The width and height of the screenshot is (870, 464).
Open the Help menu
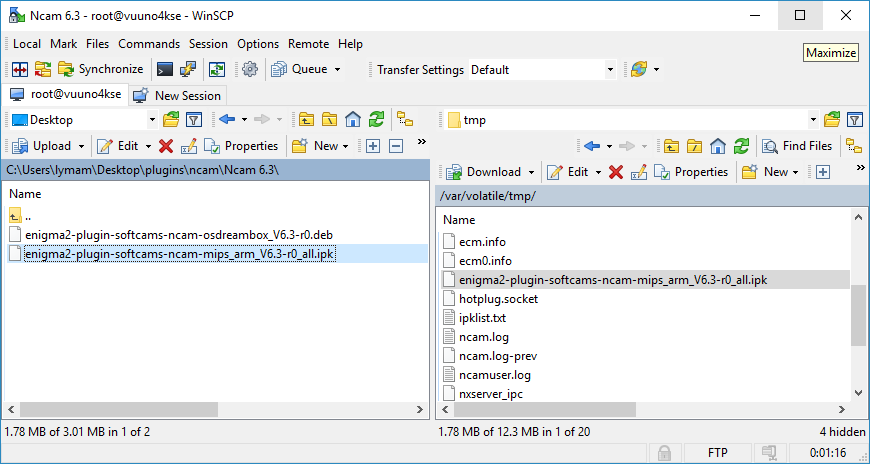(350, 44)
